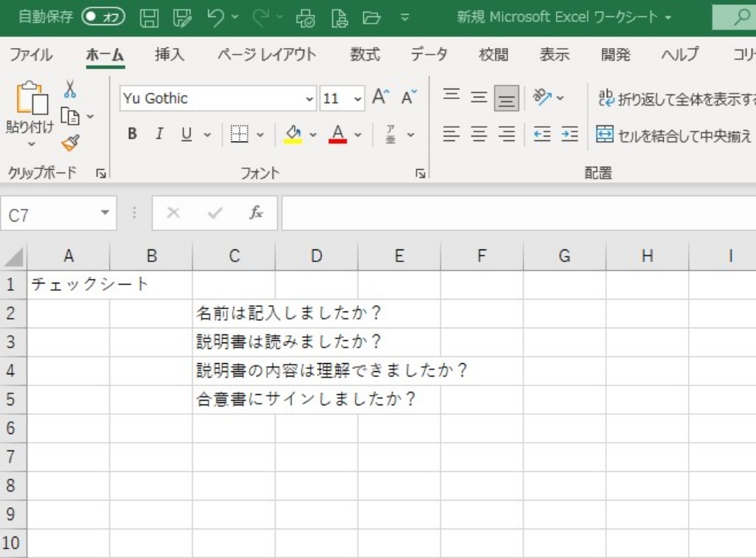
Task: Open the ファイル tab
Action: pyautogui.click(x=31, y=55)
